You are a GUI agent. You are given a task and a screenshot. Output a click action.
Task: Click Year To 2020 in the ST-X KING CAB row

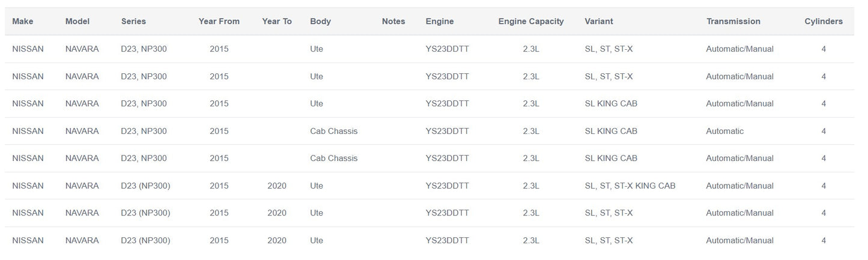pyautogui.click(x=277, y=186)
